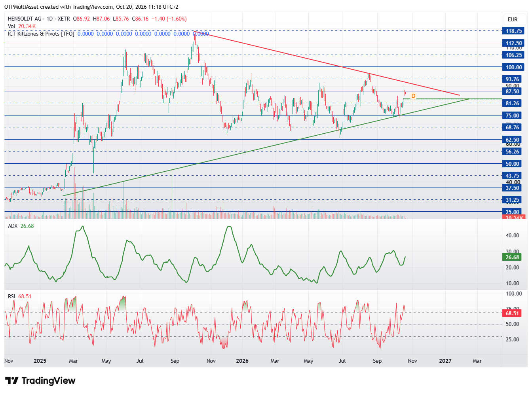
Task: Select the 2026 label on time axis
Action: (x=242, y=361)
